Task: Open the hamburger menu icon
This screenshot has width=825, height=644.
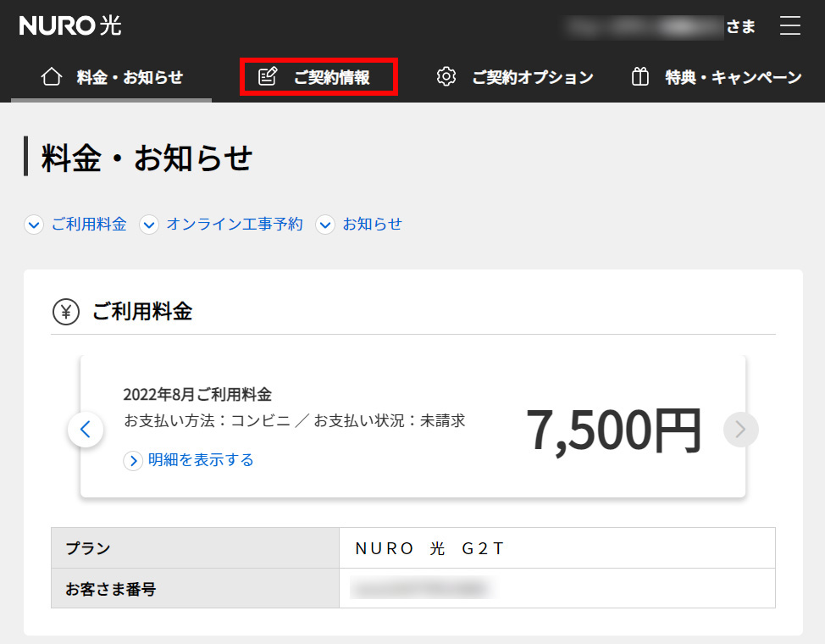Action: click(789, 25)
